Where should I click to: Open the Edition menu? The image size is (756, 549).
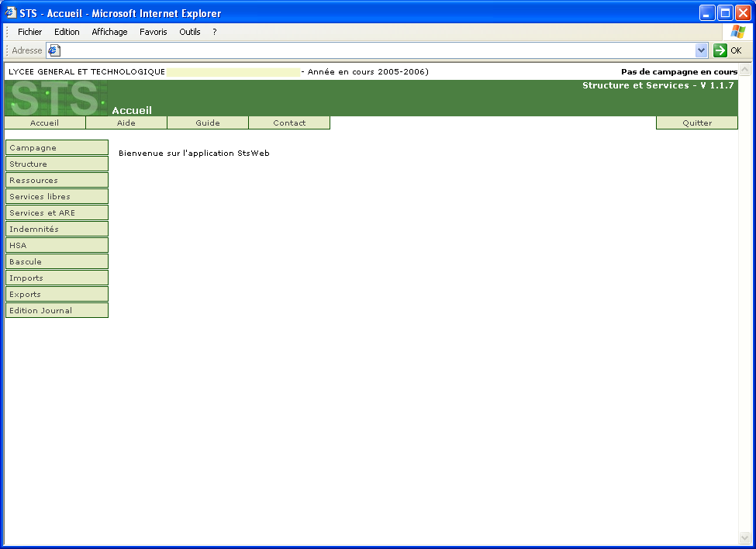(67, 32)
